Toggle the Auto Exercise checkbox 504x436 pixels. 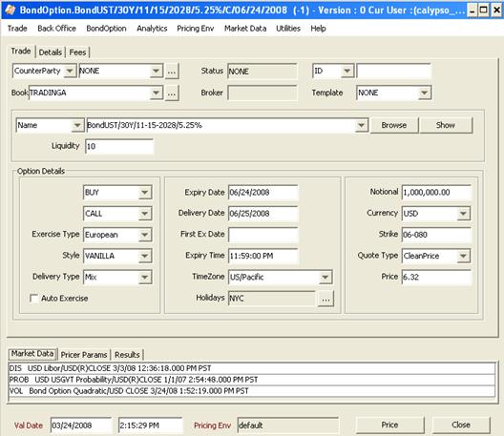click(34, 299)
